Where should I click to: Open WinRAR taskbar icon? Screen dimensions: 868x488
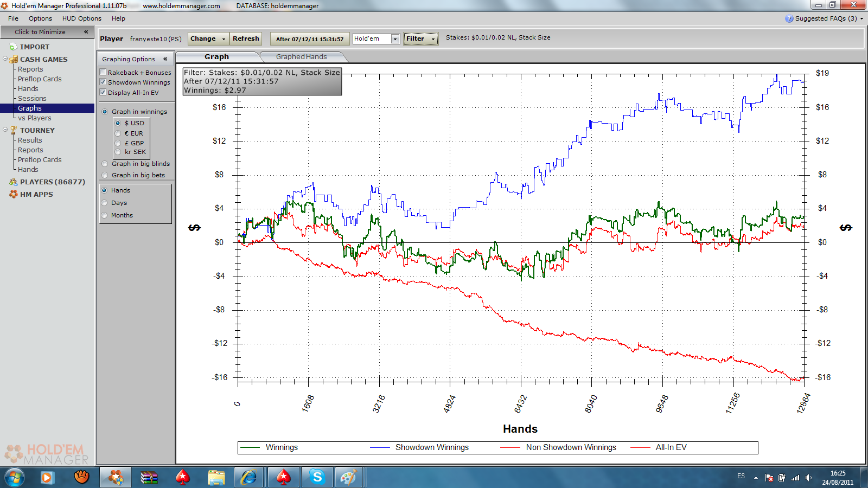(149, 478)
